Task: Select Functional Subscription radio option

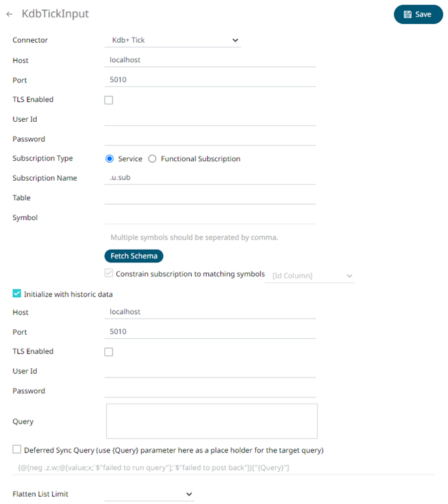Action: (x=152, y=159)
